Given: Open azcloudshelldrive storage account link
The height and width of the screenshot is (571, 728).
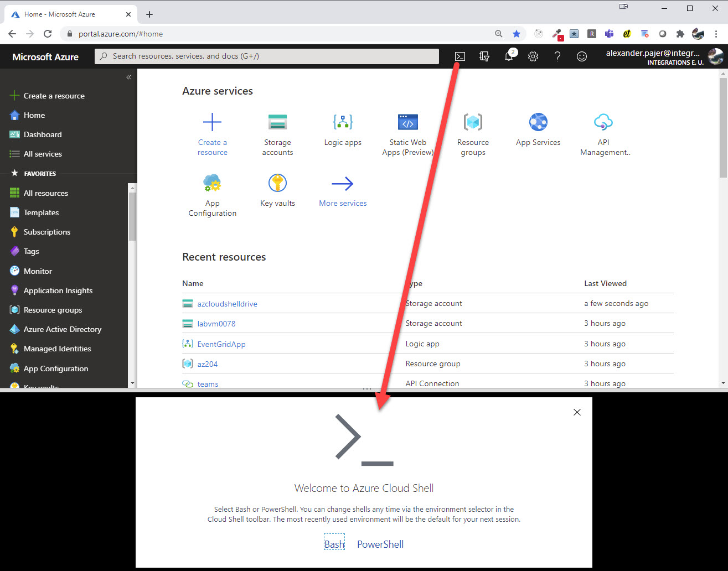Looking at the screenshot, I should 227,304.
